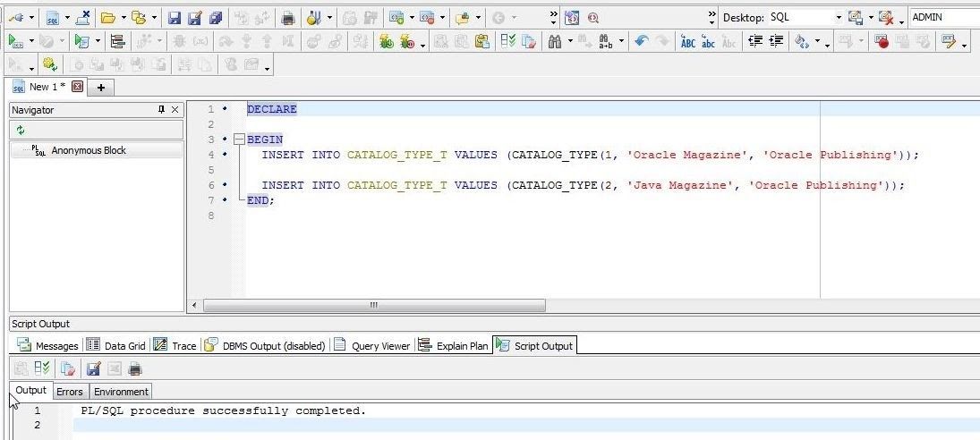Screen dimensions: 980x440
Task: Click the Navigator green refresh icon
Action: tap(21, 130)
